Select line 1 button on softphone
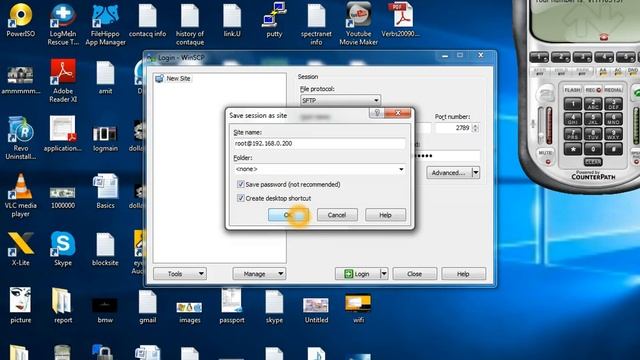The image size is (640, 360). click(x=539, y=57)
